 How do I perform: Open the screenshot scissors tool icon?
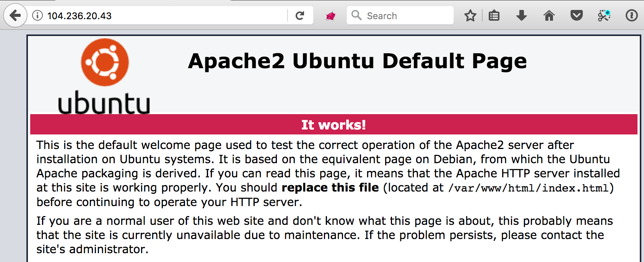coord(604,16)
